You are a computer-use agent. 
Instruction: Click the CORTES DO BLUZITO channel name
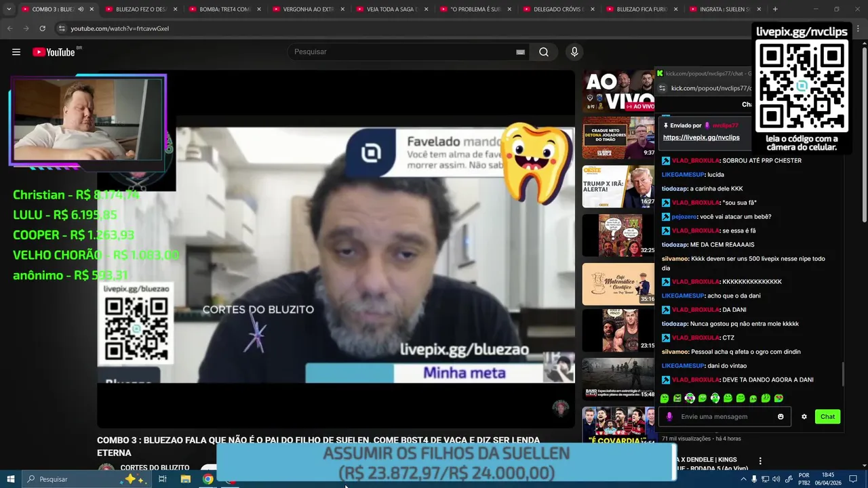[x=155, y=468]
